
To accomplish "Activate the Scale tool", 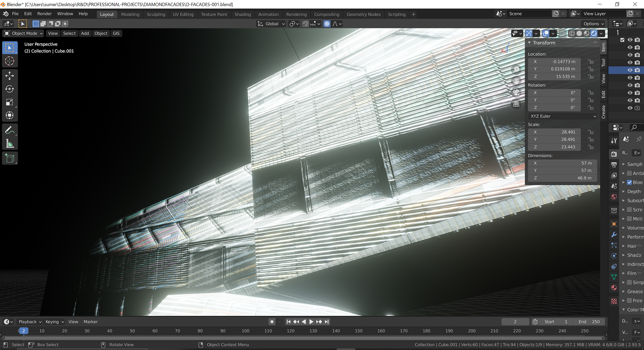I will tap(10, 102).
